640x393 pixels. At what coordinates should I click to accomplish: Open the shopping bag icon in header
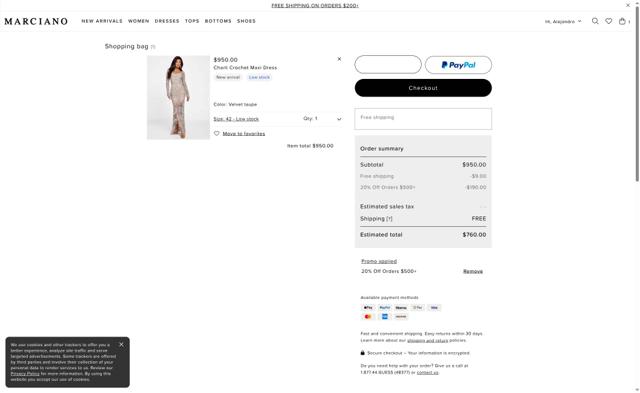click(x=622, y=21)
